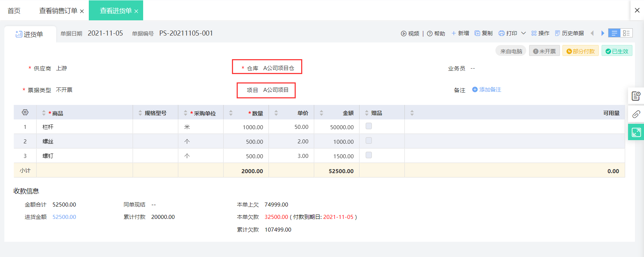Click the 打印 print icon
This screenshot has height=257, width=644.
pyautogui.click(x=502, y=33)
